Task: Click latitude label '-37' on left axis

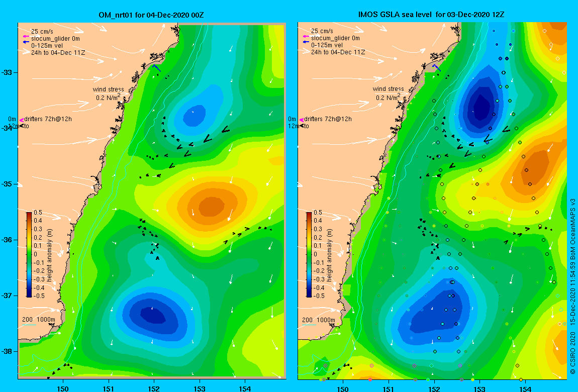Action: tap(7, 296)
